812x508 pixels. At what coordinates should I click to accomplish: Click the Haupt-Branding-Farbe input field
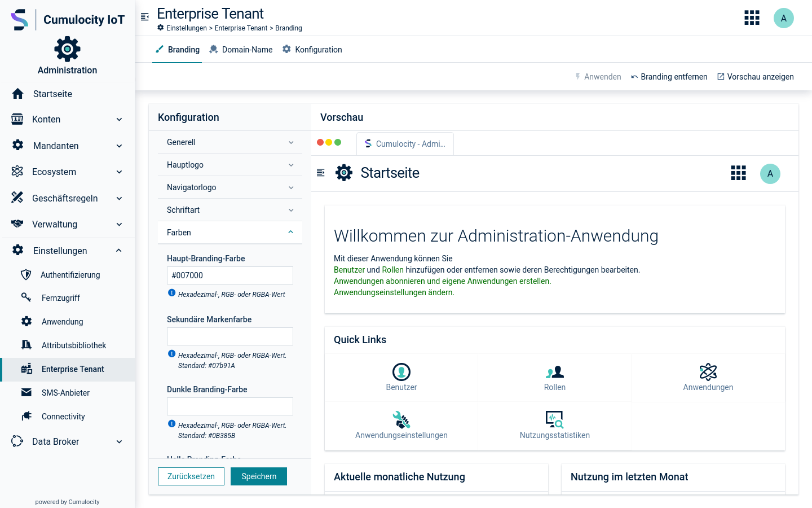click(230, 275)
